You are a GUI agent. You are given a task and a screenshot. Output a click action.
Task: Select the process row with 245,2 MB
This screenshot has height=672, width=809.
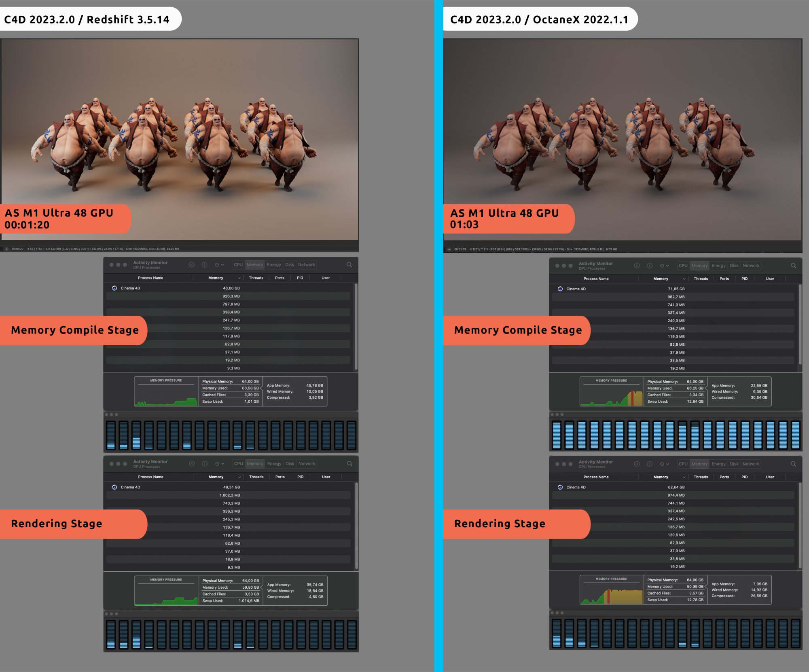(228, 519)
